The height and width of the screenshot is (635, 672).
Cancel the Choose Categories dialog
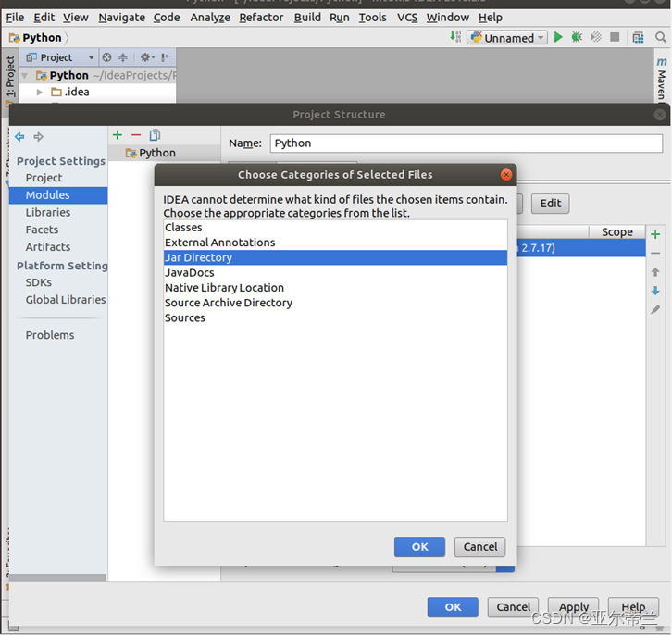[480, 547]
